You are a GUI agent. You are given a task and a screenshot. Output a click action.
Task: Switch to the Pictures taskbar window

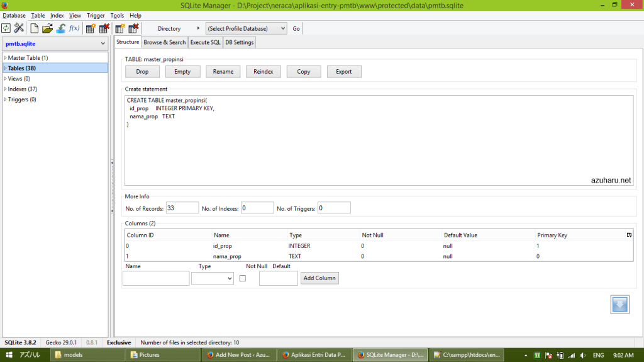[x=164, y=354]
